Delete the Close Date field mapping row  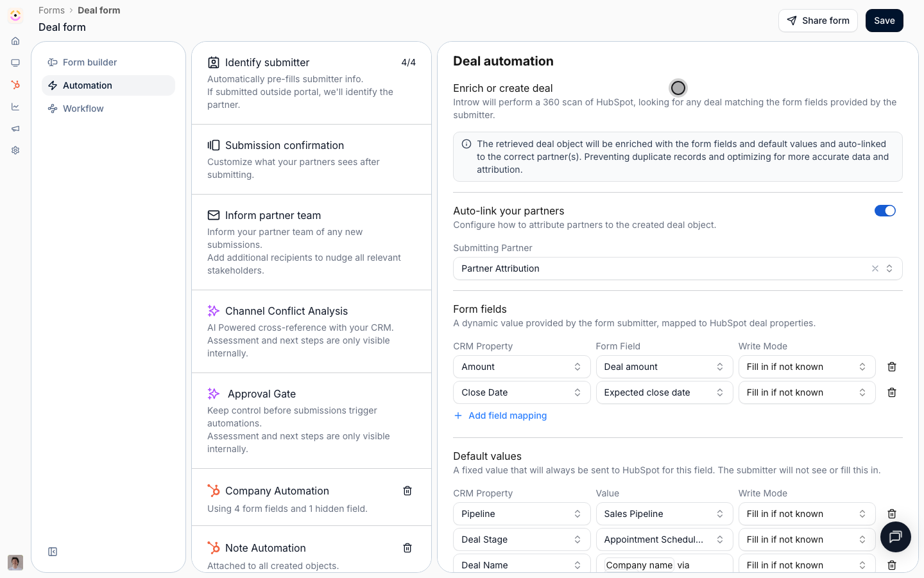892,392
